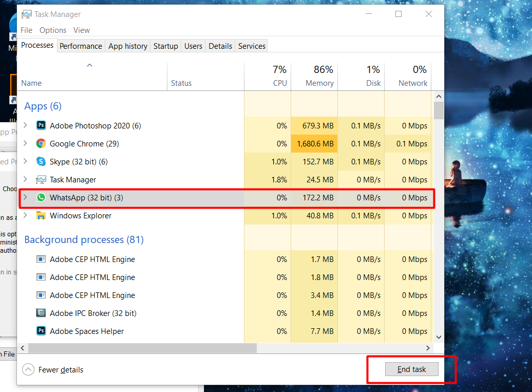Click the horizontal scrollbar thumb
This screenshot has height=392, width=532.
(143, 348)
